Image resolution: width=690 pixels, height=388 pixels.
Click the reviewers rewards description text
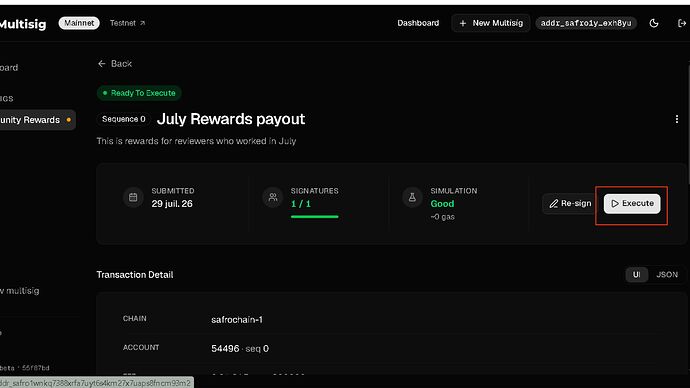tap(196, 141)
